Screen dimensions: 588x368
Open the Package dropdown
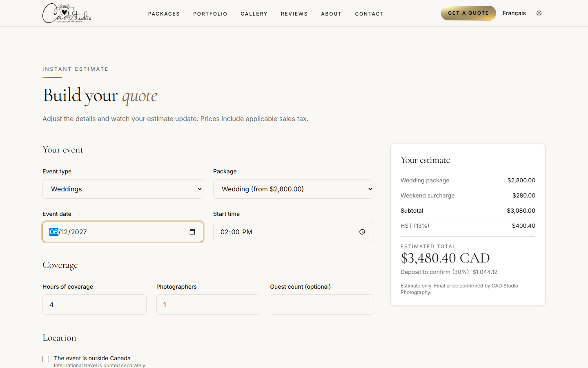tap(294, 189)
